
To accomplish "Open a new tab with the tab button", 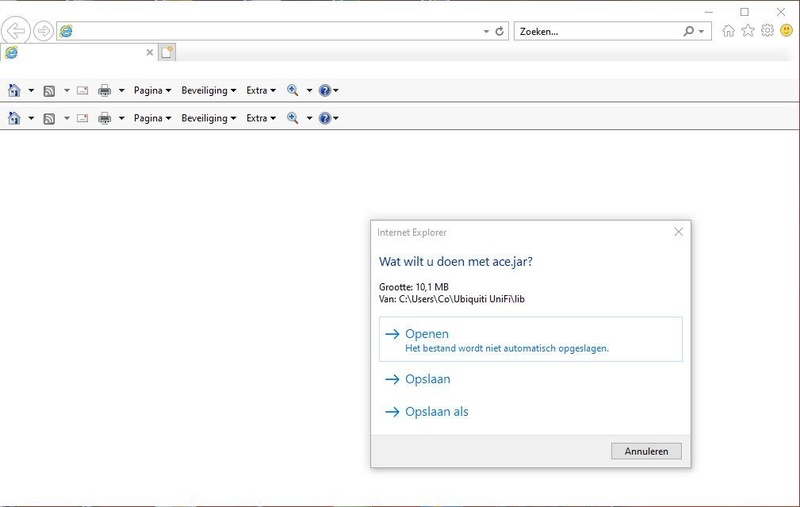I will tap(167, 52).
